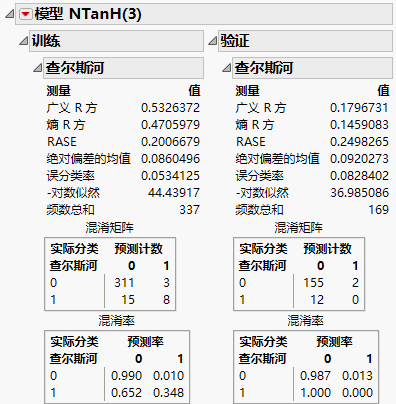Click the 验证 section header
This screenshot has height=404, width=396.
pyautogui.click(x=305, y=41)
